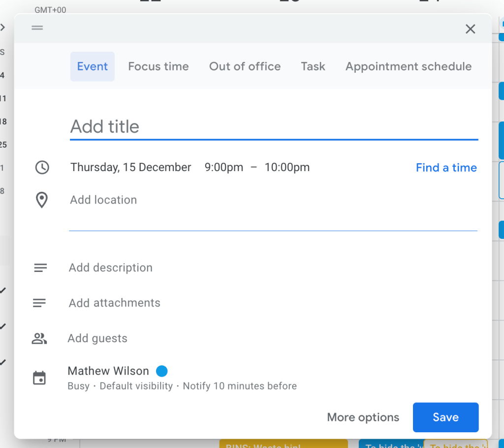
Task: Switch to the Out of office tab
Action: pyautogui.click(x=245, y=66)
